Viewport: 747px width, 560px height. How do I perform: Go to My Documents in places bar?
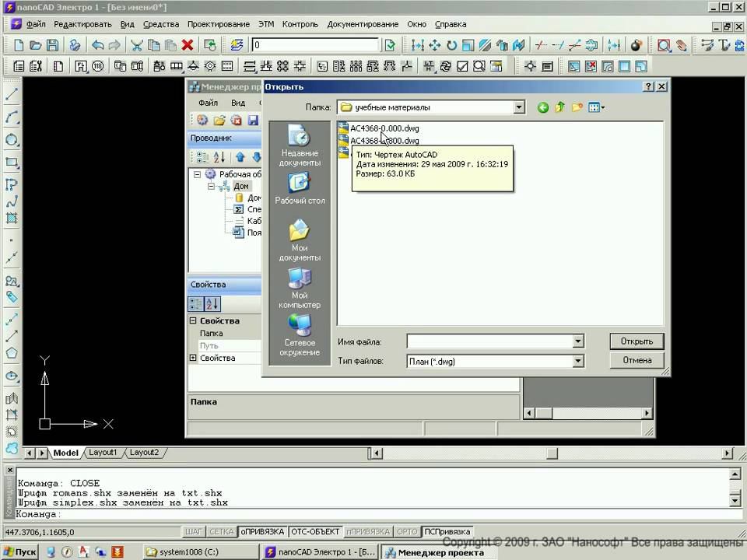point(300,240)
